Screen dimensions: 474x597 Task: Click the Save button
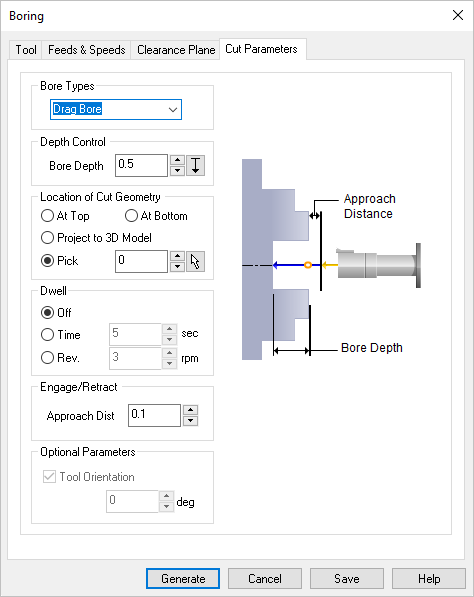(347, 579)
